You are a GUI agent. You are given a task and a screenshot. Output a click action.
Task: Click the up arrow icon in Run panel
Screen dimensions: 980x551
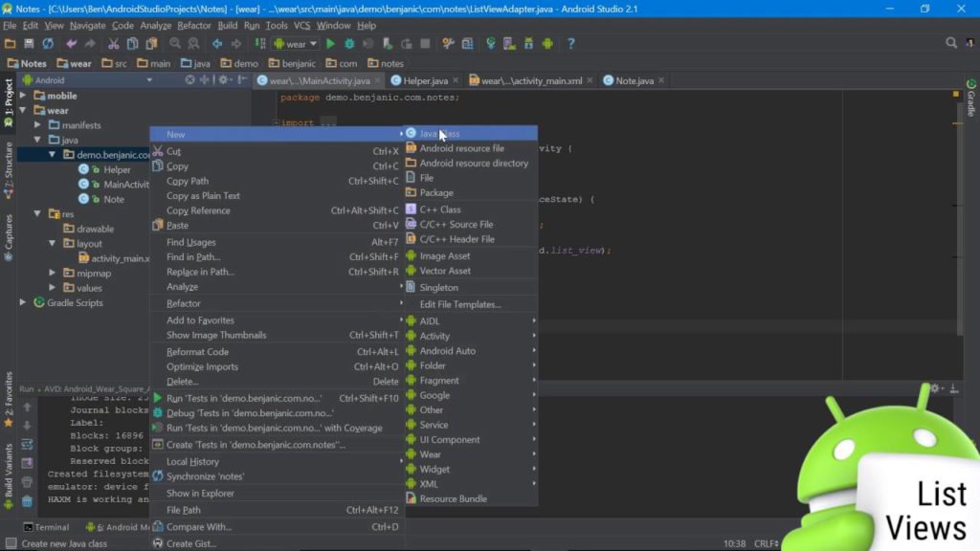click(27, 407)
